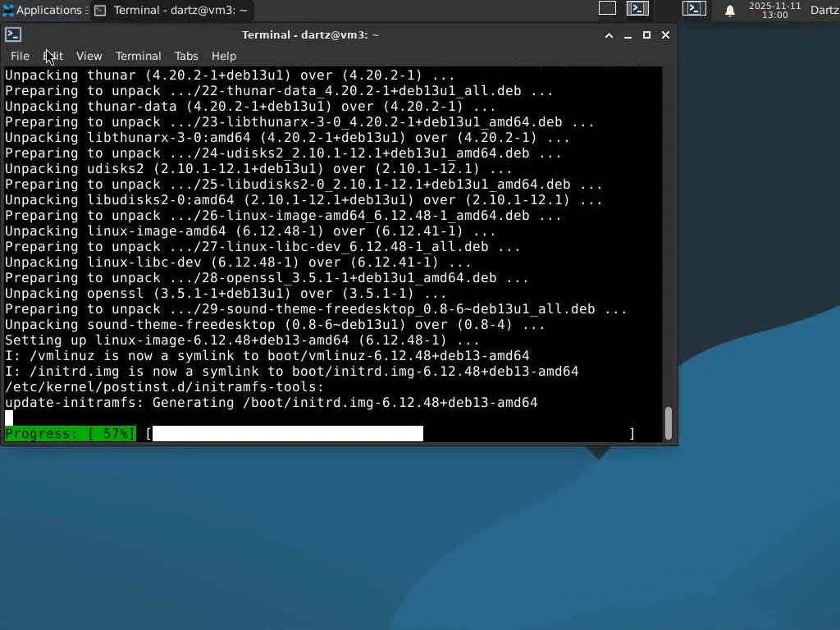Image resolution: width=840 pixels, height=630 pixels.
Task: Click the line with 24-udisks2_2.10.1-12.1 package
Action: (x=283, y=153)
